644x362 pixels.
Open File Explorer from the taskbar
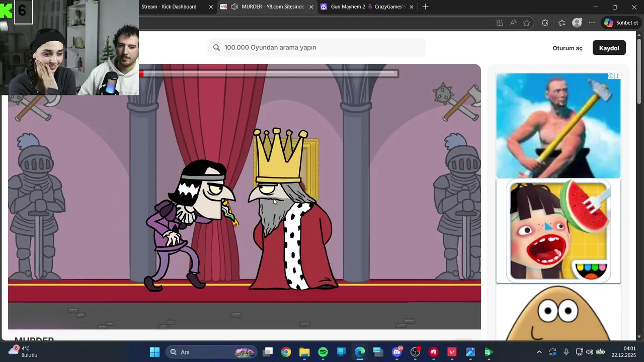(x=304, y=352)
